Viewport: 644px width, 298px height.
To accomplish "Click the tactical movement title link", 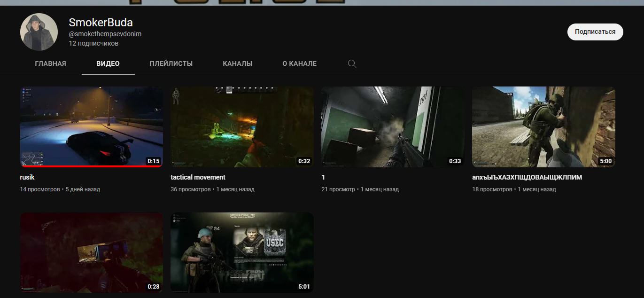I will pyautogui.click(x=198, y=178).
